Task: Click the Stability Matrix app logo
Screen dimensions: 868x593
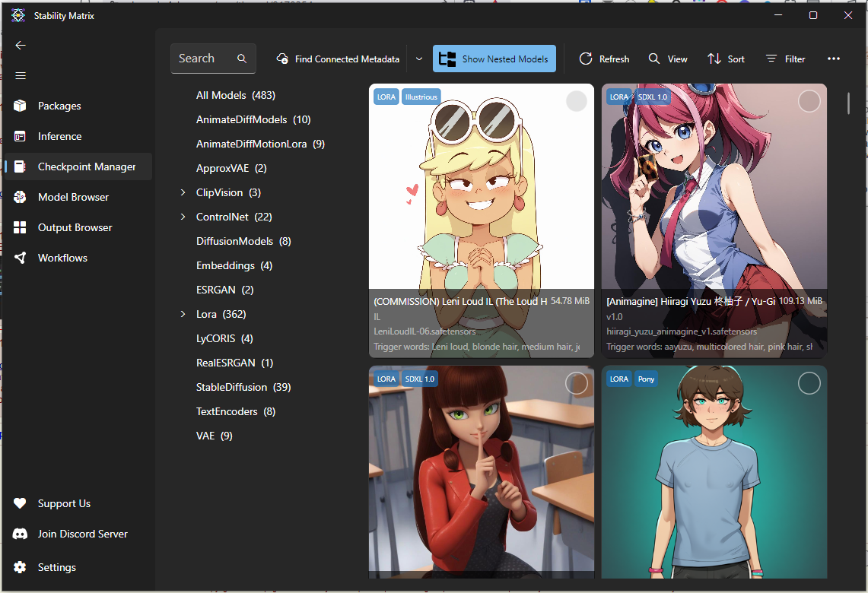Action: click(18, 15)
